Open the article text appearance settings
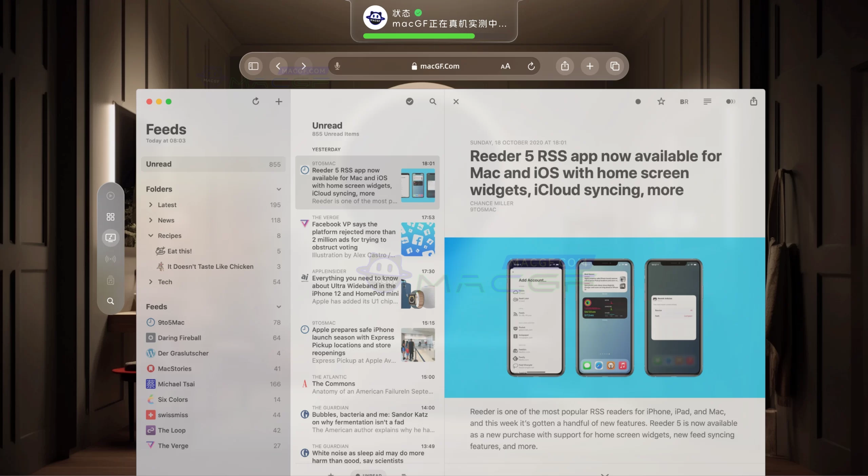The width and height of the screenshot is (868, 476). tap(707, 101)
